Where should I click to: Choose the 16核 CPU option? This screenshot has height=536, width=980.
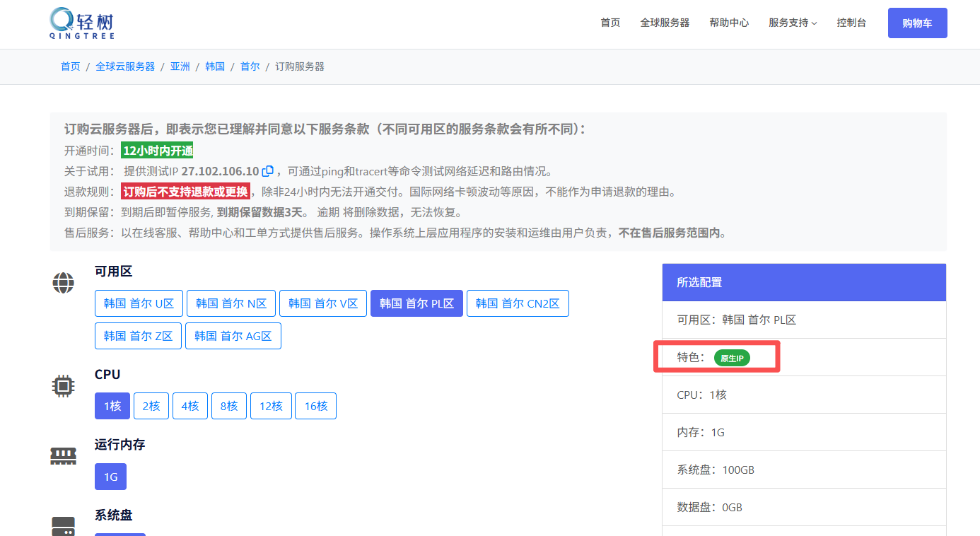click(315, 406)
